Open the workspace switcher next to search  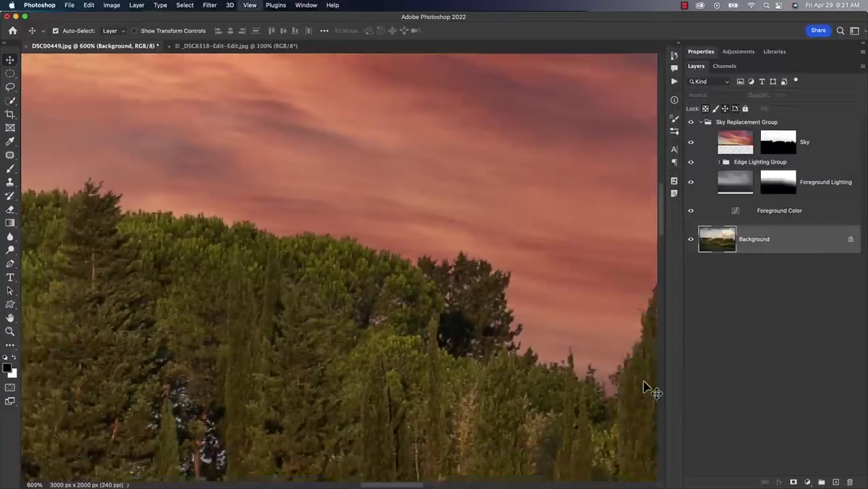coord(856,31)
